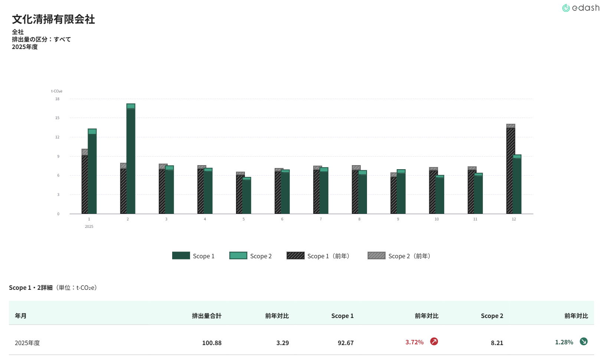Viewport: 603px width, 364px height.
Task: Click the 文化清掃有限会社 company title
Action: (53, 19)
